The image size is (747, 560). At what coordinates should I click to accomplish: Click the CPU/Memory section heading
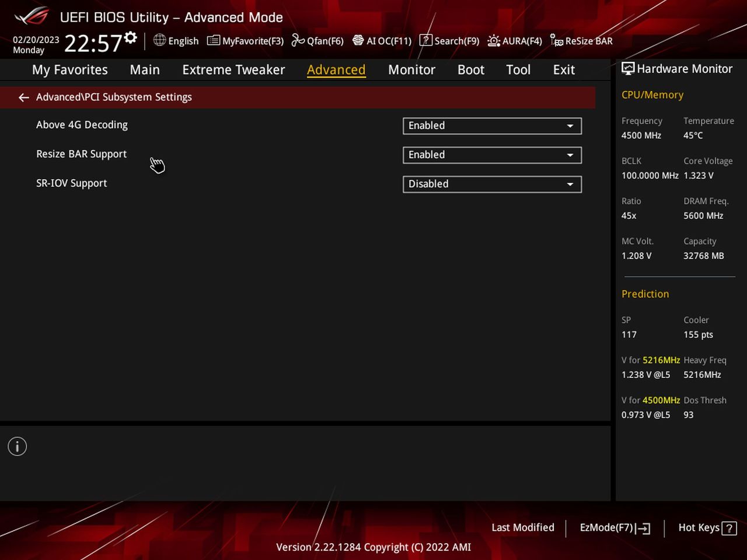(652, 95)
